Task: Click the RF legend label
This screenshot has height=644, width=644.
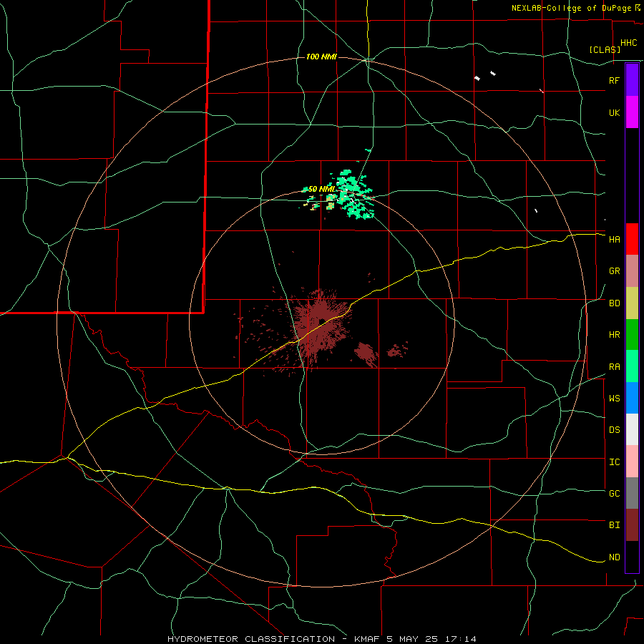Action: click(614, 80)
